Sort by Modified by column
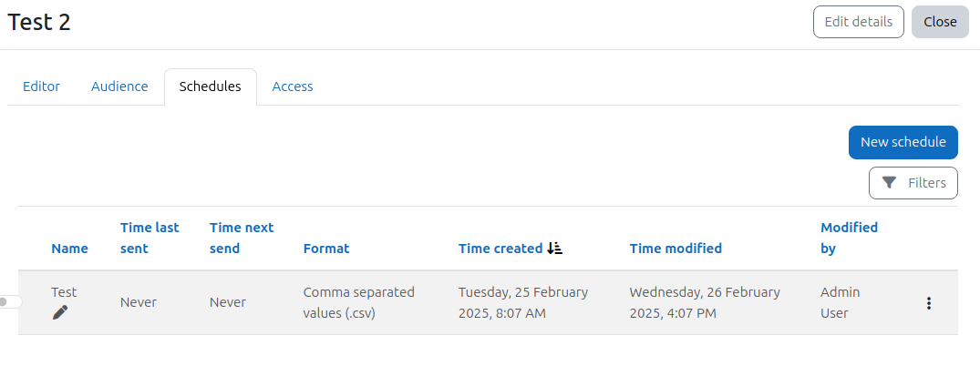This screenshot has height=366, width=980. coord(849,238)
